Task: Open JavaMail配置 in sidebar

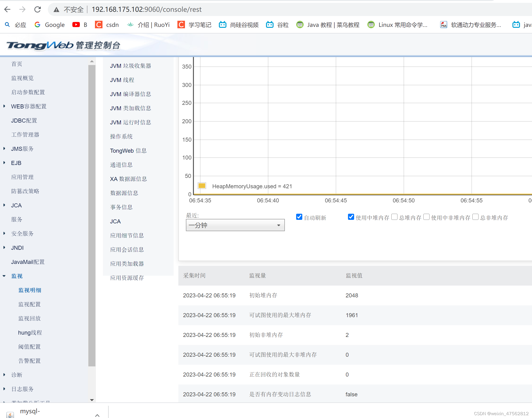Action: (x=28, y=262)
